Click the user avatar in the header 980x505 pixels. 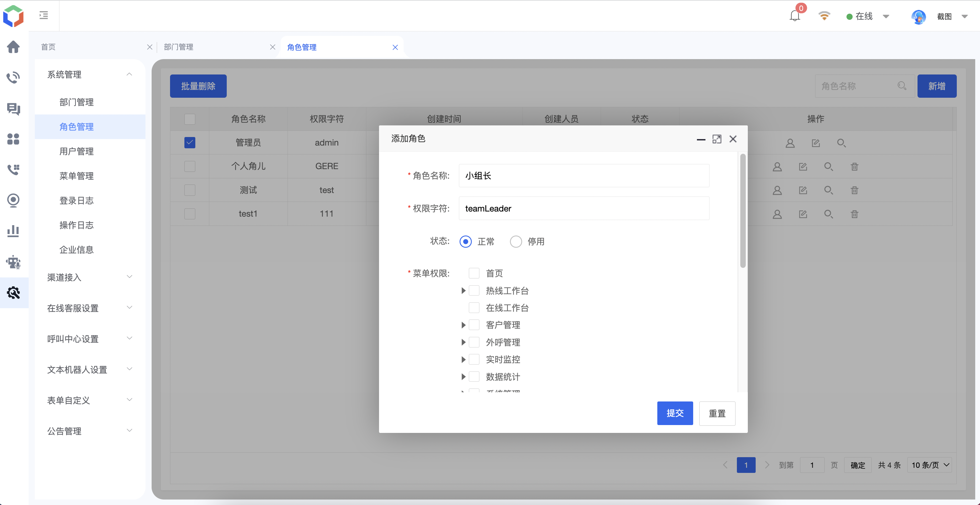(919, 17)
